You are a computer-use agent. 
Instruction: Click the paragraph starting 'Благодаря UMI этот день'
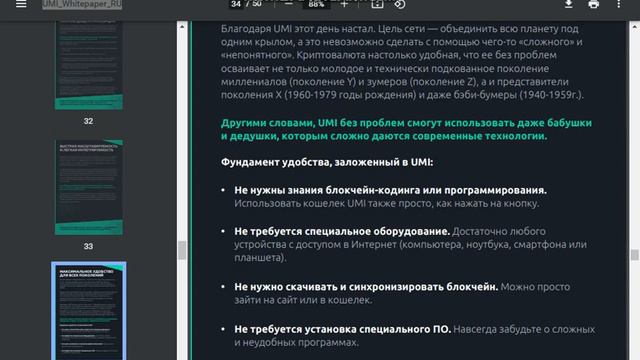[402, 62]
